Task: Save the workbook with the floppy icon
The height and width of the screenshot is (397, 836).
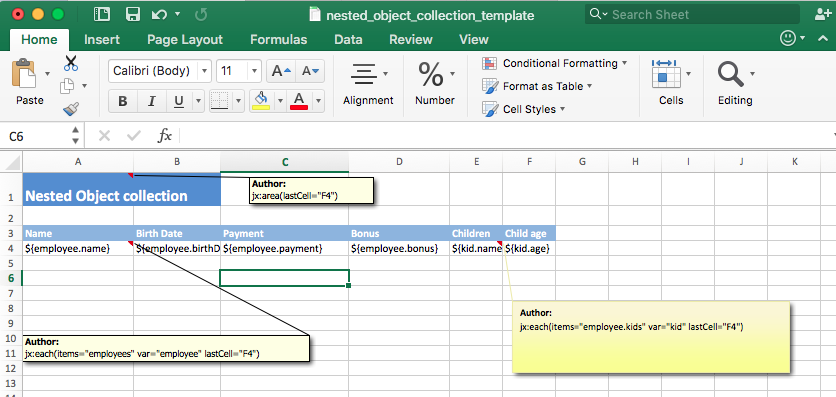Action: coord(132,14)
